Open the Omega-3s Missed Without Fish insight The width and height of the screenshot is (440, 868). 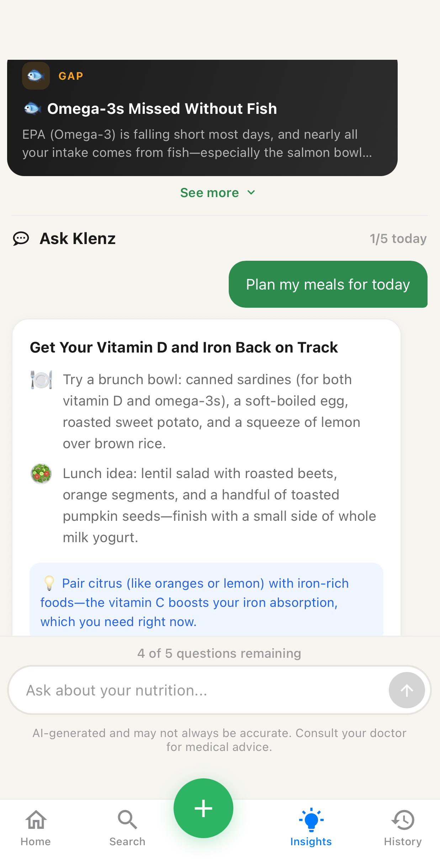(x=162, y=108)
